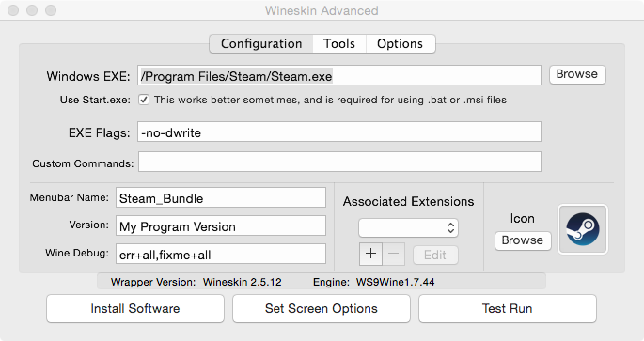Switch to the Options tab

(401, 43)
